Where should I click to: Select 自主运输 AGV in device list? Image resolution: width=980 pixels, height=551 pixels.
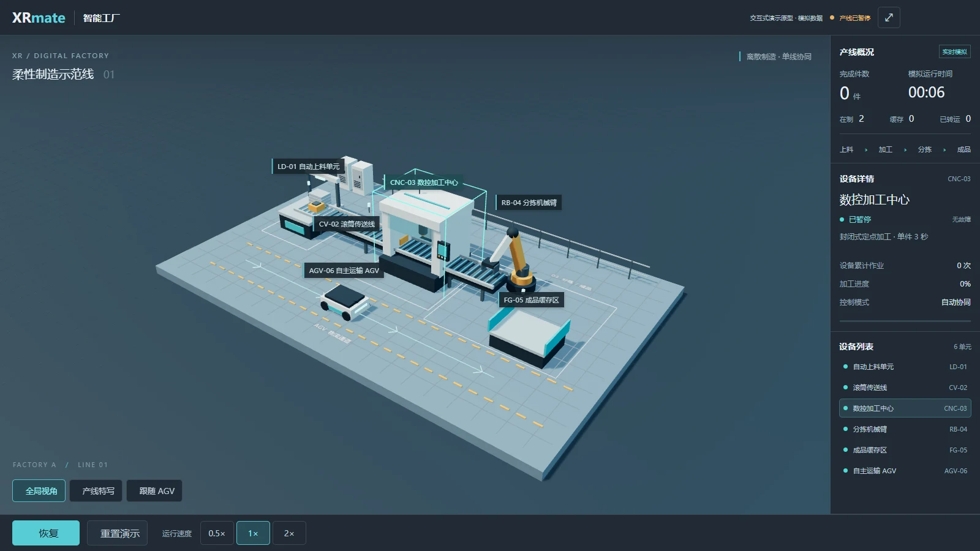click(905, 471)
